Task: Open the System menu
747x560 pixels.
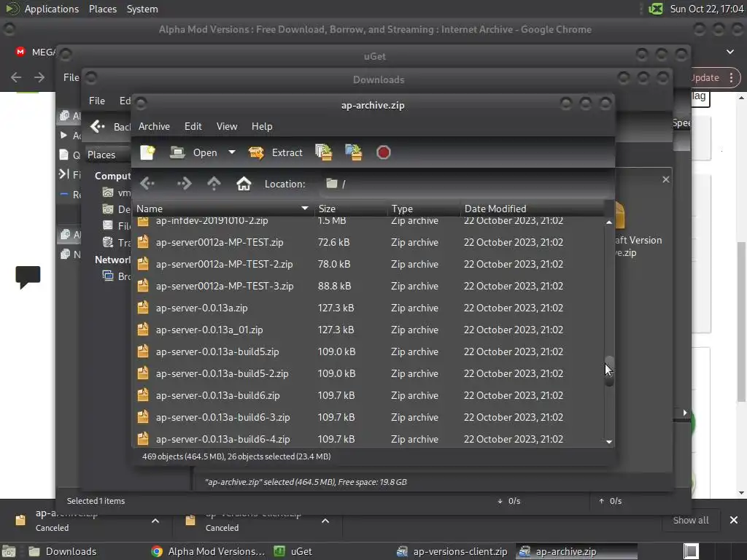Action: (x=142, y=9)
